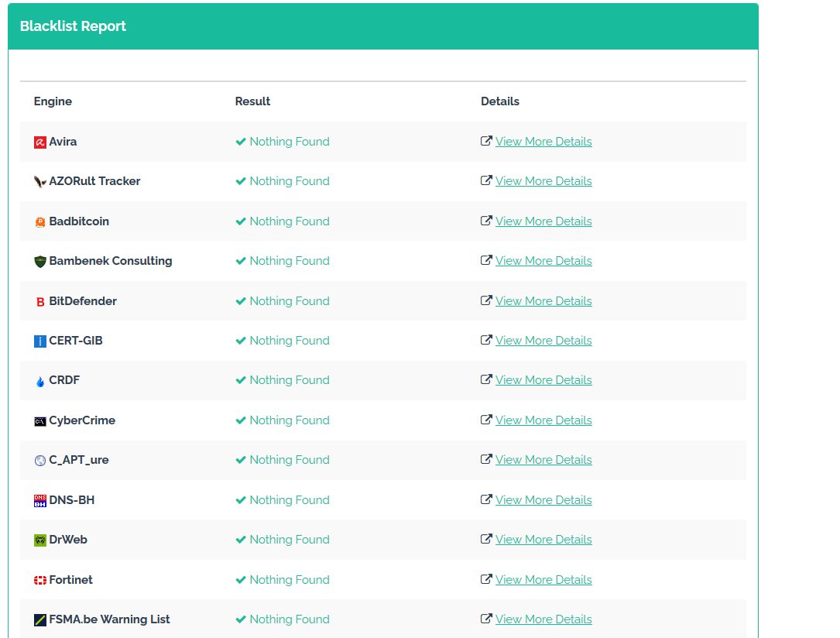Screen dimensions: 840x638
Task: Click Nothing Found result for C_APT_ure
Action: tap(290, 460)
